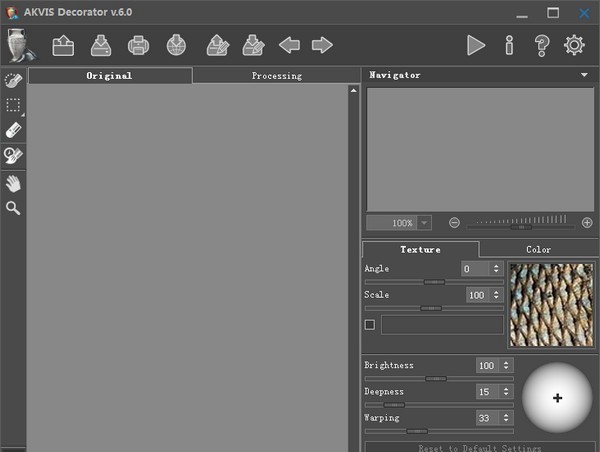Save the image with the save icon
600x452 pixels.
pyautogui.click(x=101, y=46)
